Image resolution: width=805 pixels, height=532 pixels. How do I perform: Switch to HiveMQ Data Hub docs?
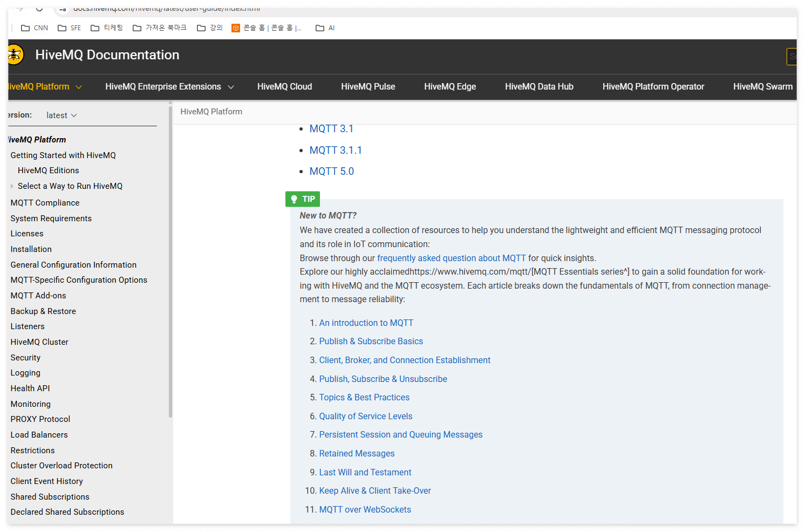pos(539,86)
